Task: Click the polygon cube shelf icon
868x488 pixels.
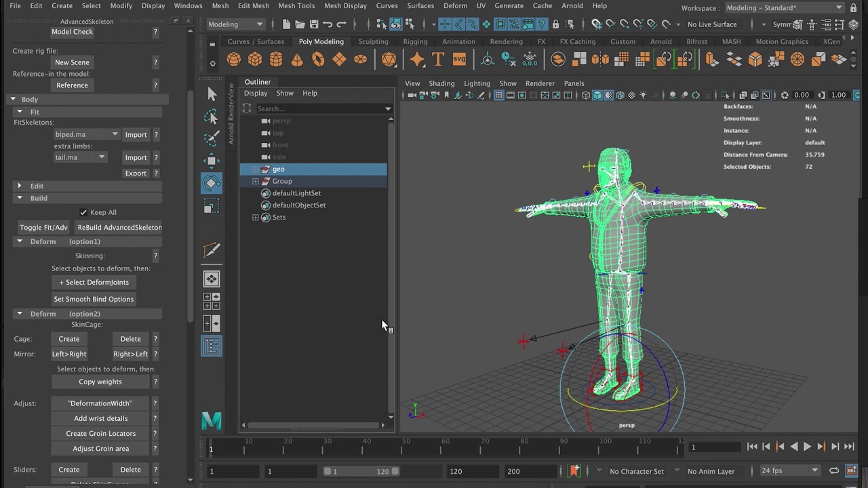Action: [x=255, y=60]
